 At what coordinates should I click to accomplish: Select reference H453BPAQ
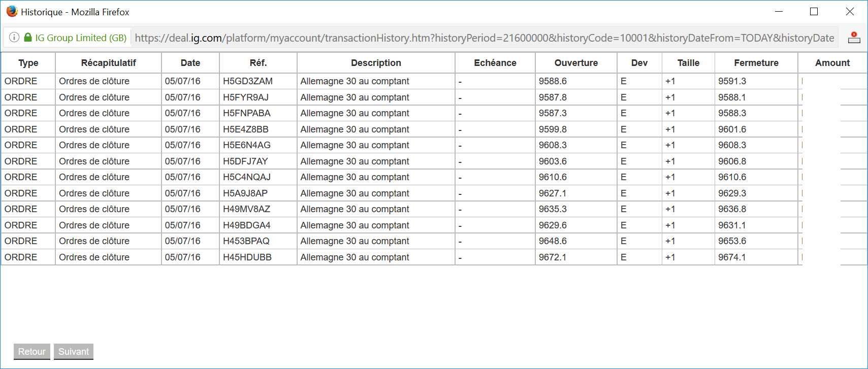[246, 241]
